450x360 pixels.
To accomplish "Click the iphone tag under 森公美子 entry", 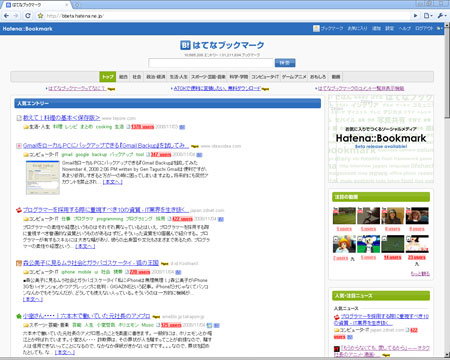I will [x=68, y=272].
